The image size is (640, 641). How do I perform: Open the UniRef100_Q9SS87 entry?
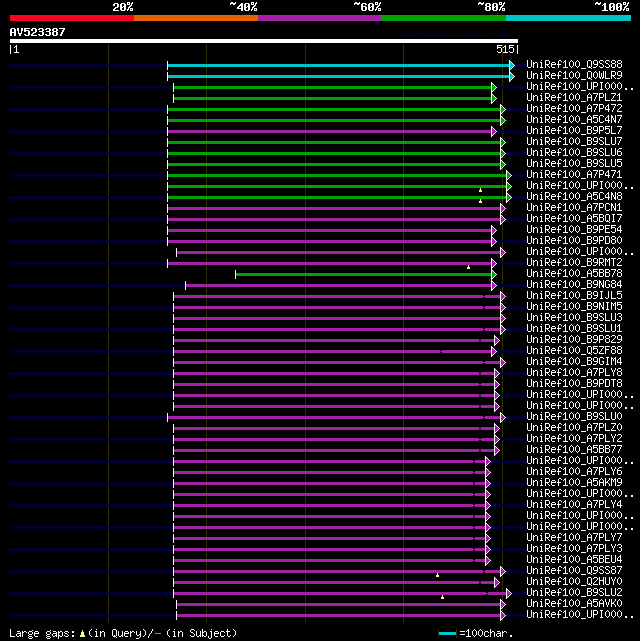pos(574,571)
